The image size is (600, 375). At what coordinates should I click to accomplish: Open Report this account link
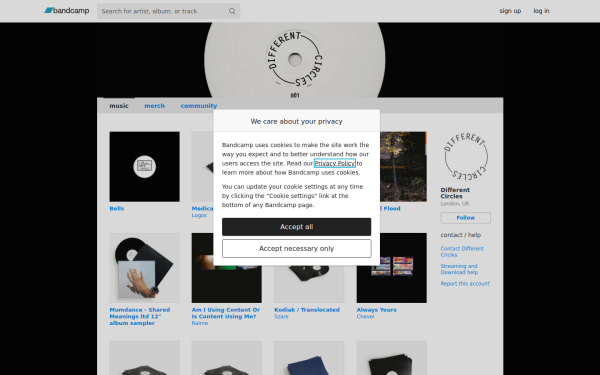[465, 284]
